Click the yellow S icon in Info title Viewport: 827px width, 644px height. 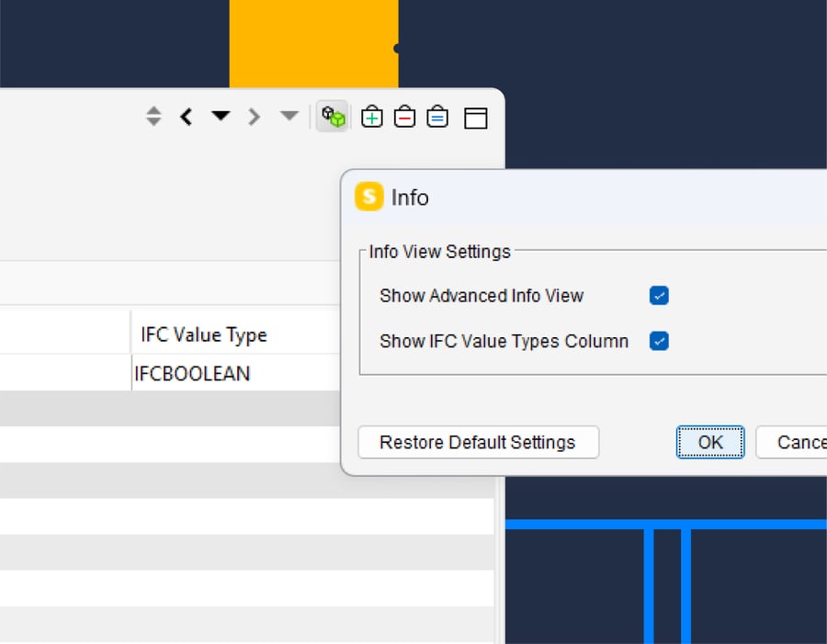tap(368, 197)
